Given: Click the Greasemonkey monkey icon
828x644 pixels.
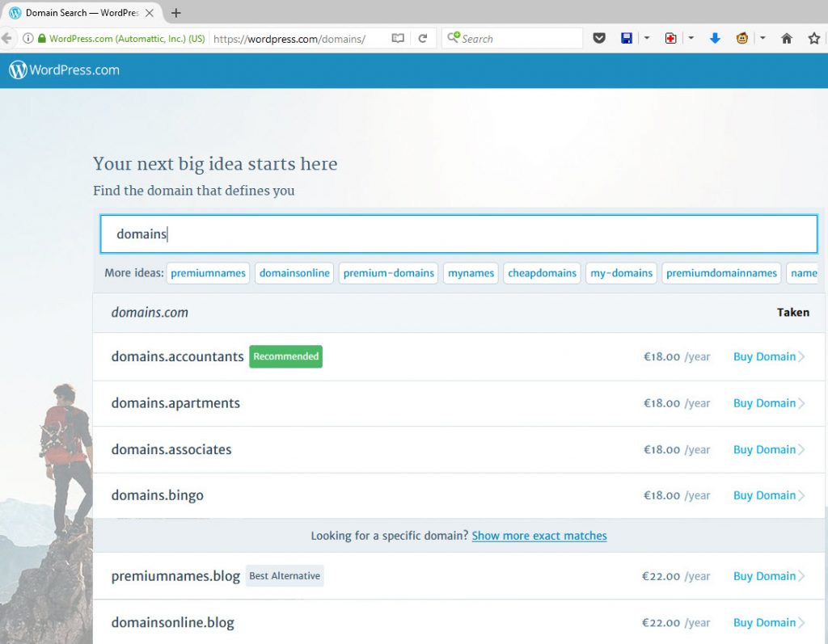Looking at the screenshot, I should pos(742,38).
